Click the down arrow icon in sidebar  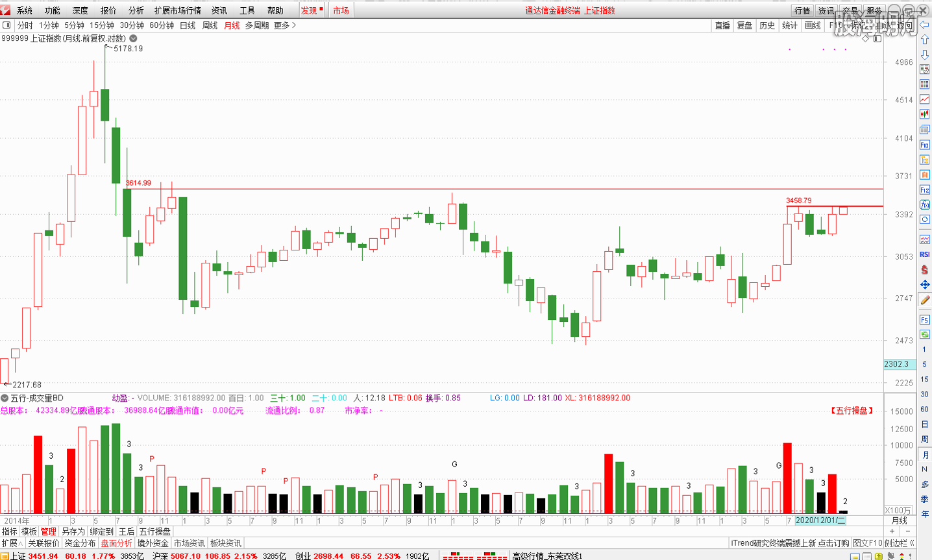(925, 55)
